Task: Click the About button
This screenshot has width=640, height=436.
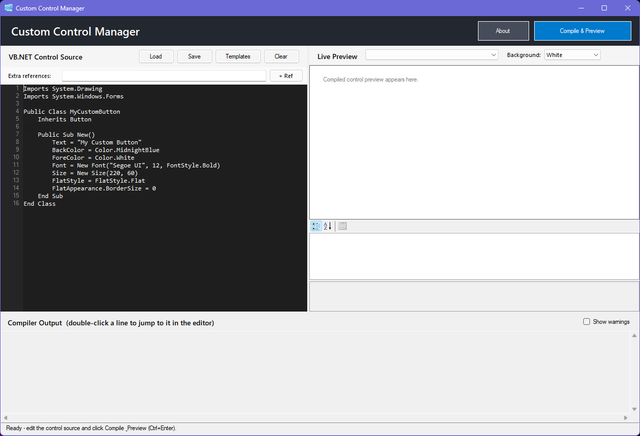Action: [503, 31]
